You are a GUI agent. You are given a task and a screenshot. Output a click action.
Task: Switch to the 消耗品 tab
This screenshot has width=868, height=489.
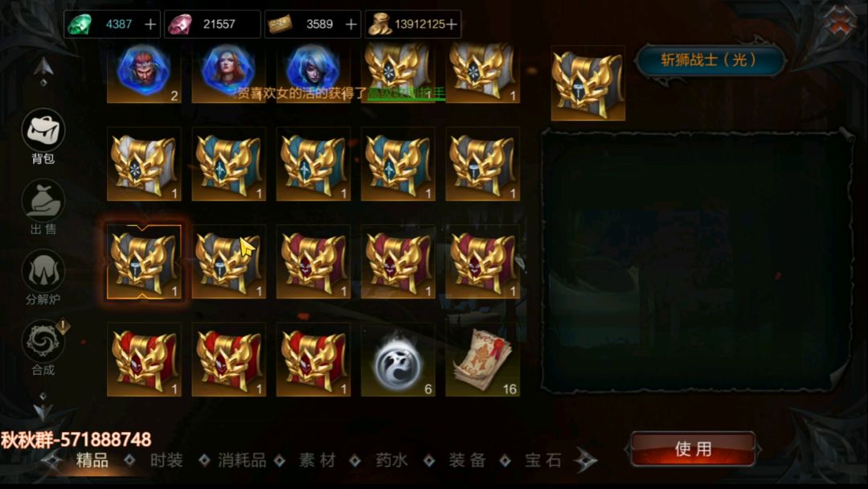coord(242,460)
